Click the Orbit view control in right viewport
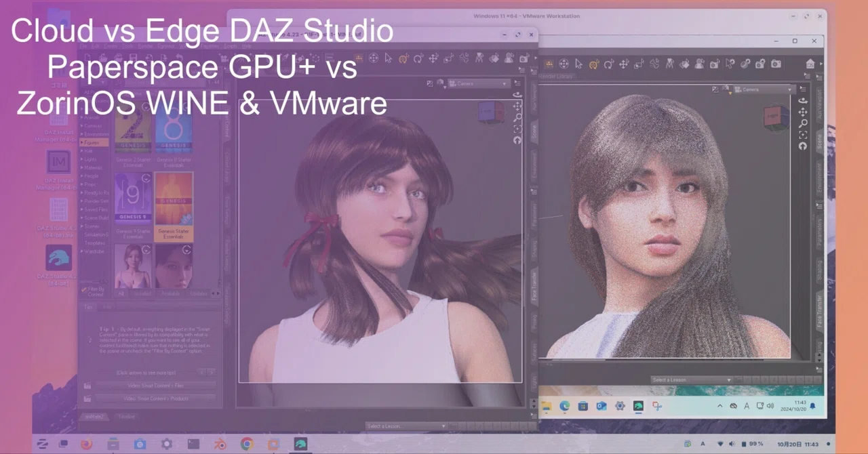Screen dimensions: 868x454 pyautogui.click(x=803, y=100)
